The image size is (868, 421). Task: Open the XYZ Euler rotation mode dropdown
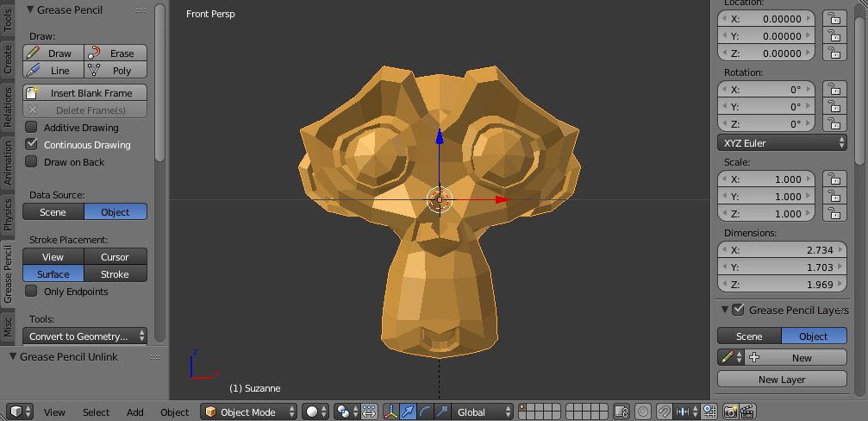(x=782, y=143)
